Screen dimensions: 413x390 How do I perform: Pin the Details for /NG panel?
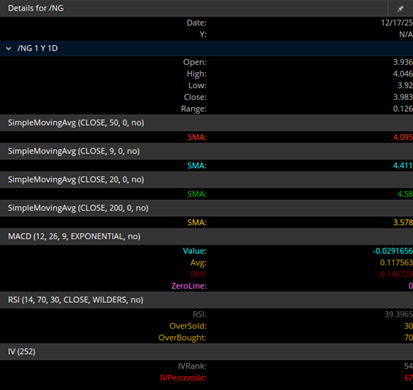tap(400, 9)
